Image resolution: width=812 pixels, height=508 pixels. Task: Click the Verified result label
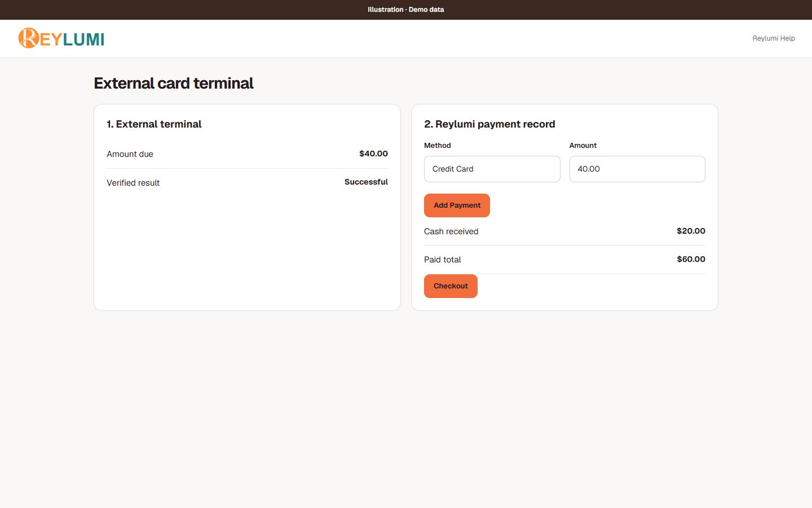(133, 183)
